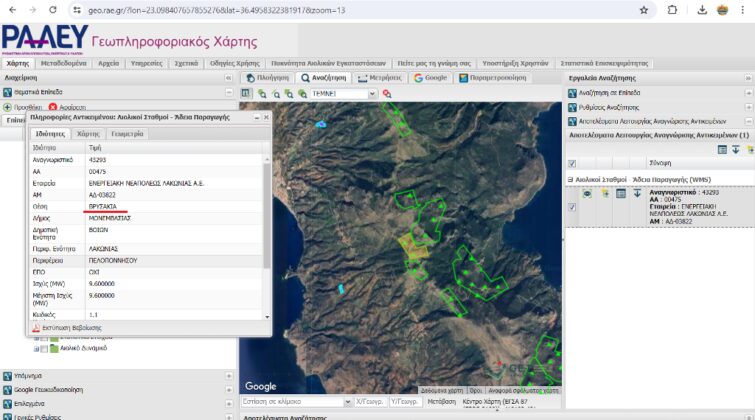Expand the Ρυθμίσεις Αναζήτησης section

pyautogui.click(x=748, y=107)
